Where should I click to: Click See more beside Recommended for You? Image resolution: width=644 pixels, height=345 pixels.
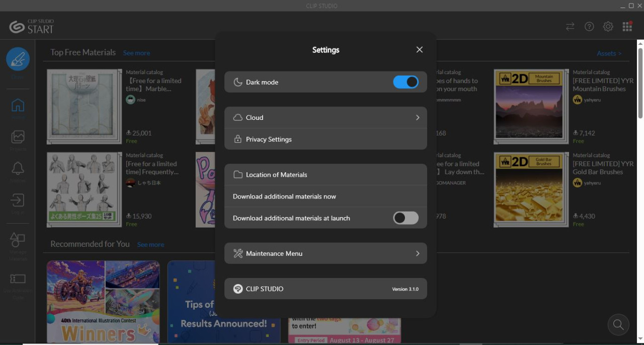150,244
